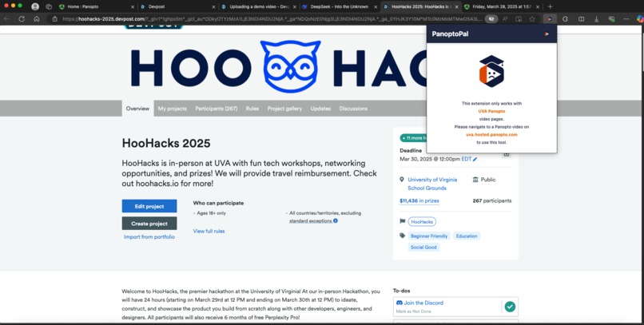Toggle tracking prevention eye icon
Viewport: 644px width, 325px height.
tap(491, 19)
